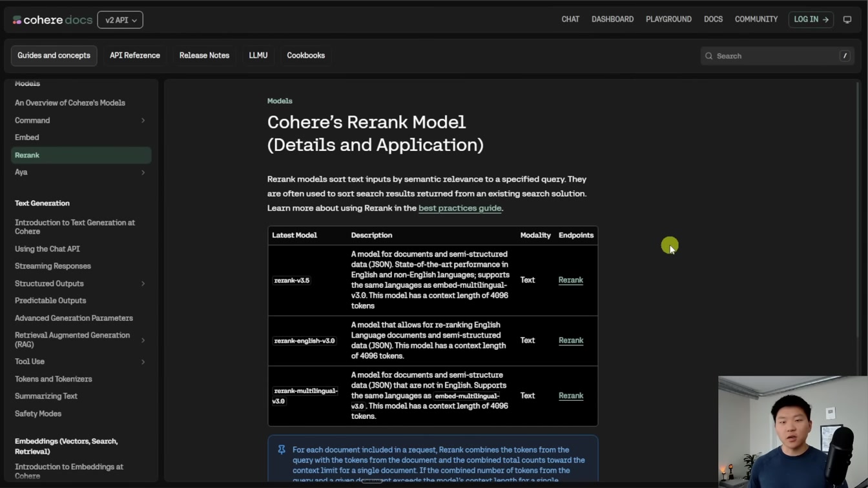Viewport: 868px width, 488px height.
Task: Click the Endpoints column header
Action: (x=576, y=235)
